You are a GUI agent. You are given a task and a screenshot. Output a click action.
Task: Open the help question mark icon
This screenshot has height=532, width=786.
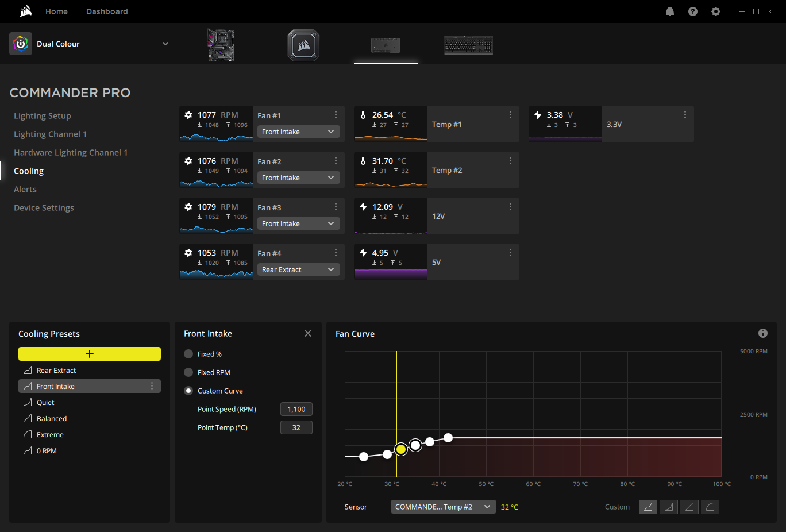(693, 11)
